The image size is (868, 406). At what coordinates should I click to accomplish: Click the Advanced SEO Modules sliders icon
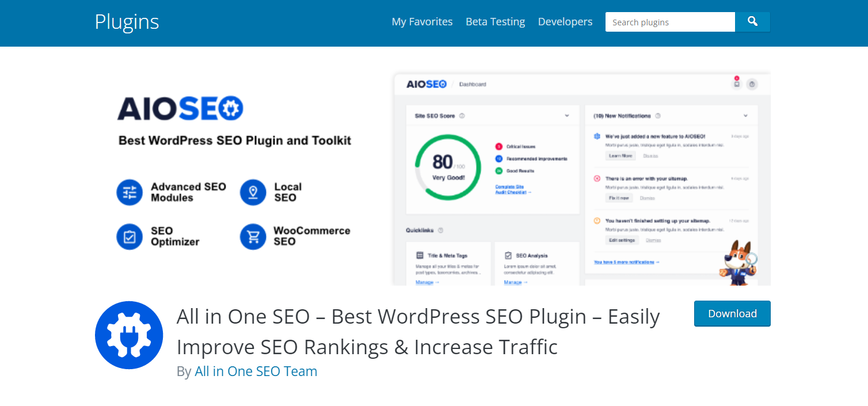(130, 192)
